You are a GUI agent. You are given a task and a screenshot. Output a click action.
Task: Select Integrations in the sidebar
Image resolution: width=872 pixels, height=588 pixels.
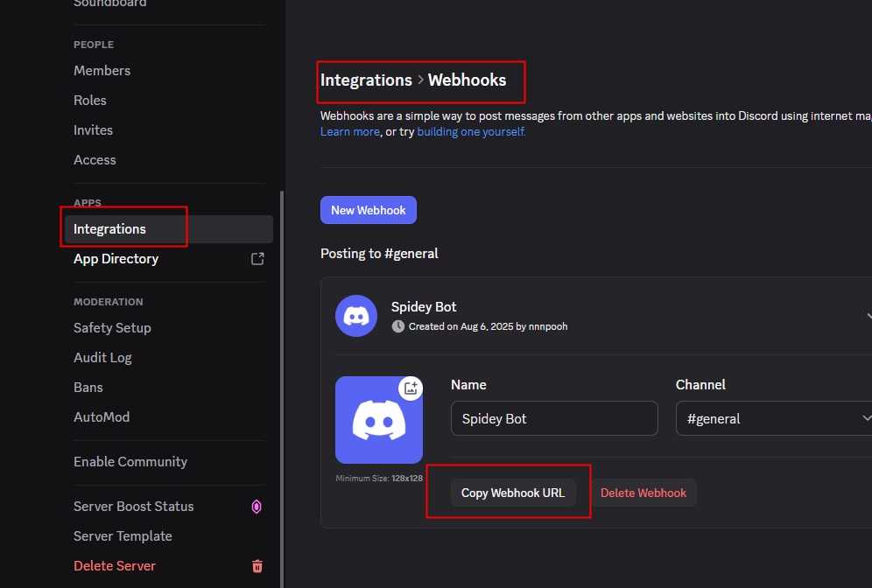pos(168,229)
